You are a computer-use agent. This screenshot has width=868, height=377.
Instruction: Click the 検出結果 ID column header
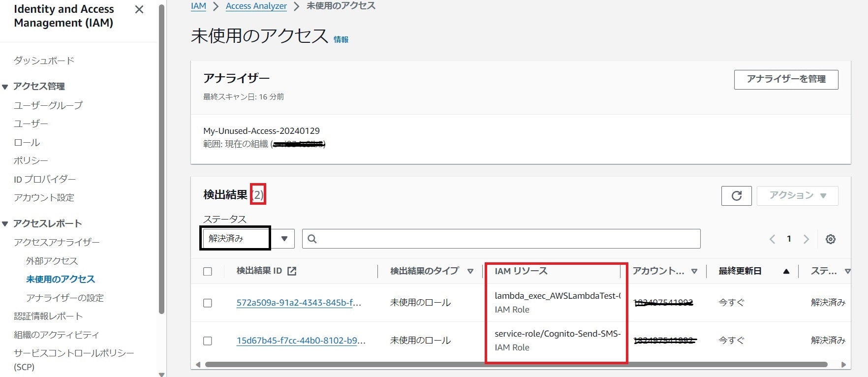pos(259,271)
